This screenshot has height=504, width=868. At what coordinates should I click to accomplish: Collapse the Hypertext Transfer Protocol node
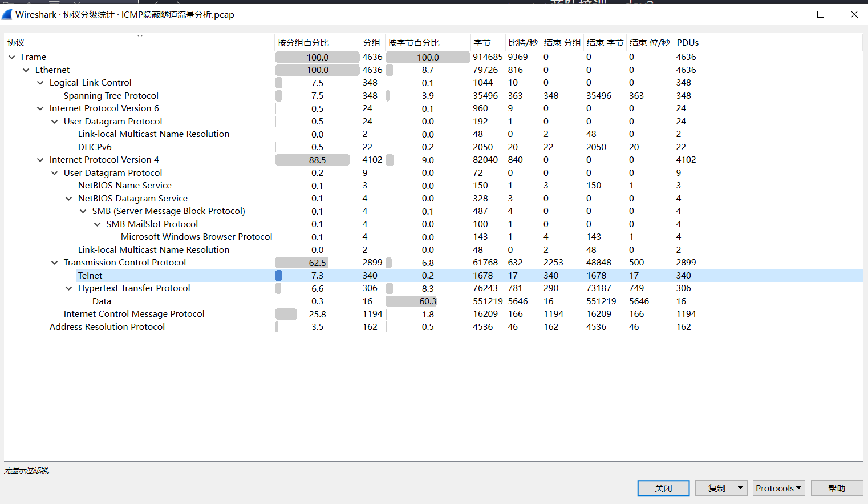pos(69,288)
